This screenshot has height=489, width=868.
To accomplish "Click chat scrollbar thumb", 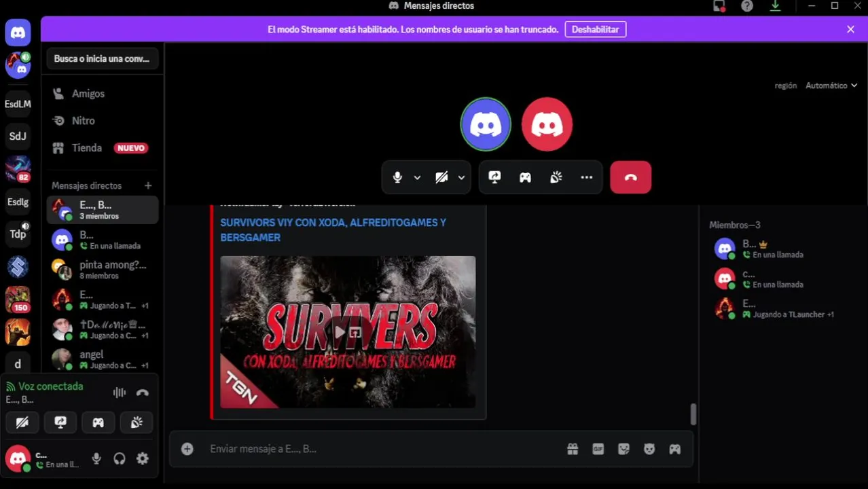I will [693, 414].
